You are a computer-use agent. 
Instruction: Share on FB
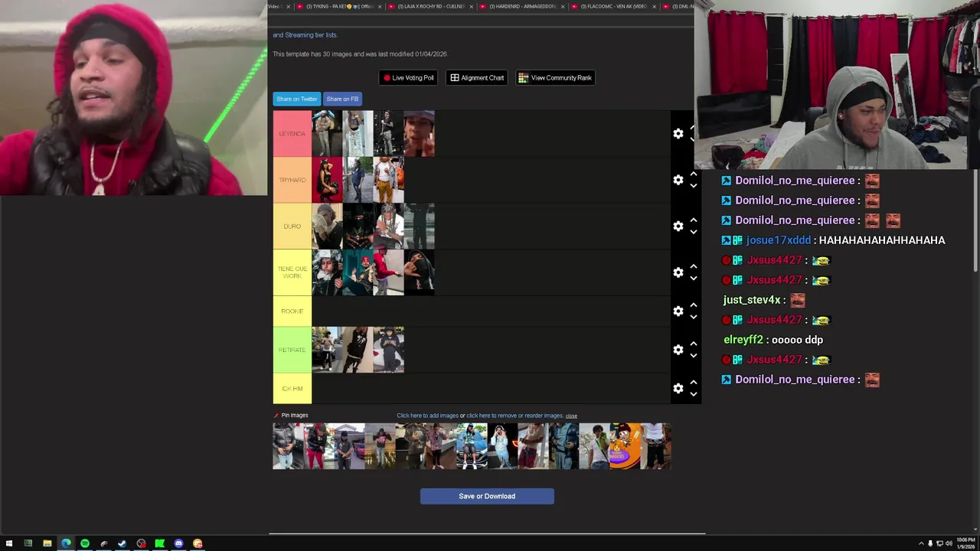(x=342, y=99)
